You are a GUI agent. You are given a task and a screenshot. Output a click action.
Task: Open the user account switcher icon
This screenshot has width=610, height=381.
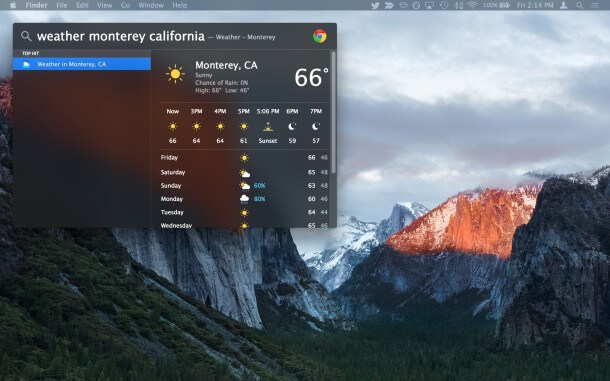coord(563,5)
